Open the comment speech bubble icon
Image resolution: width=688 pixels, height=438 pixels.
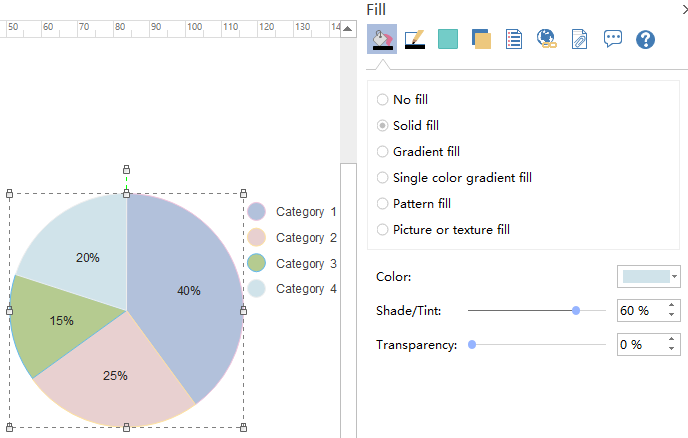coord(612,40)
